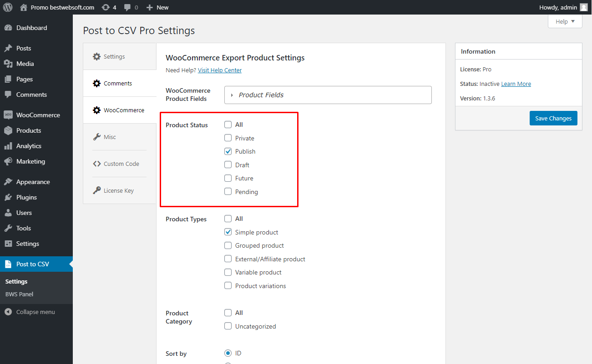Expand the Product Fields section
The width and height of the screenshot is (592, 364).
[328, 95]
